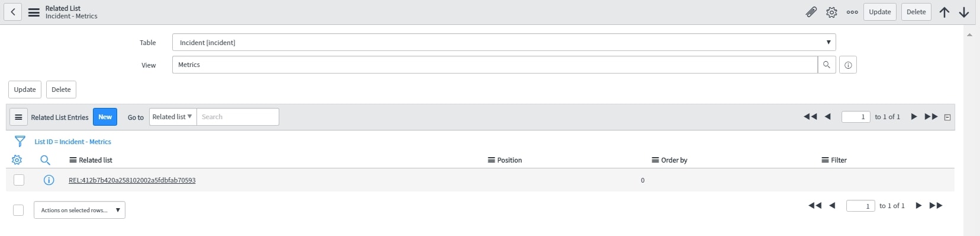Open the Position column header menu
980x236 pixels.
click(491, 160)
